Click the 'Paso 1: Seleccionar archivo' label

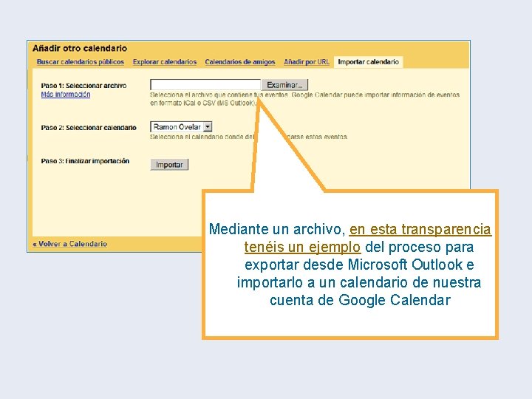(83, 86)
